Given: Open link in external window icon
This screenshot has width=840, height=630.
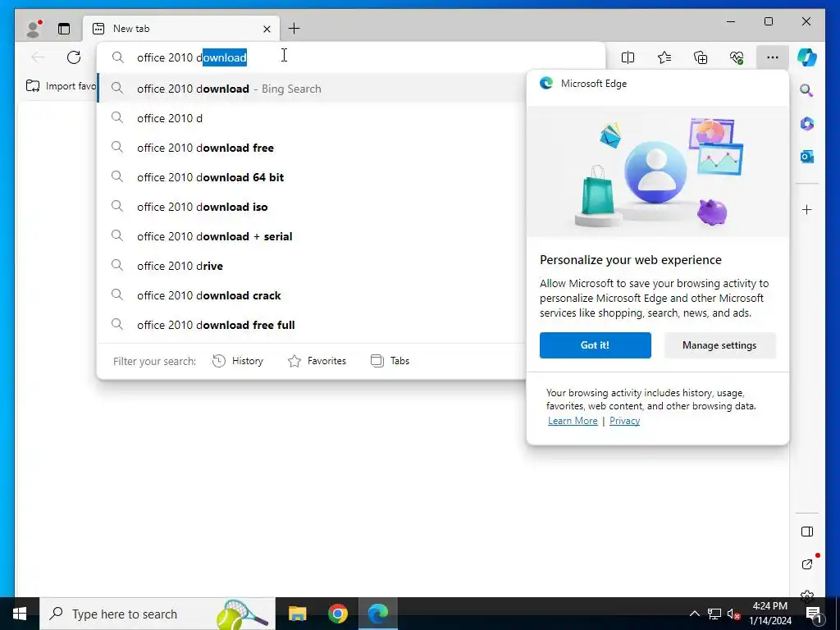Looking at the screenshot, I should [x=807, y=564].
